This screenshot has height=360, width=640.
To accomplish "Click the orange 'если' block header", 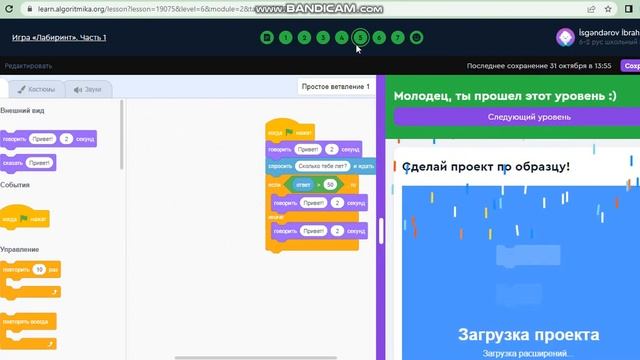I will (x=274, y=185).
